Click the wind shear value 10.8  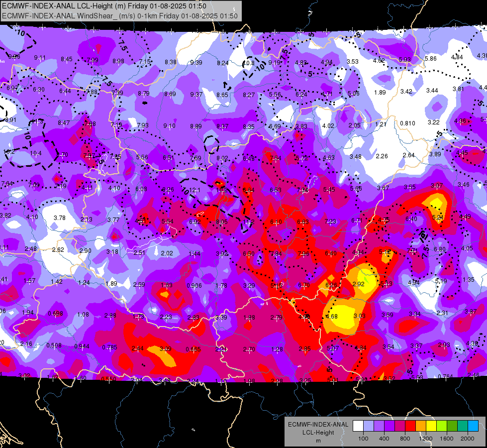click(x=248, y=63)
